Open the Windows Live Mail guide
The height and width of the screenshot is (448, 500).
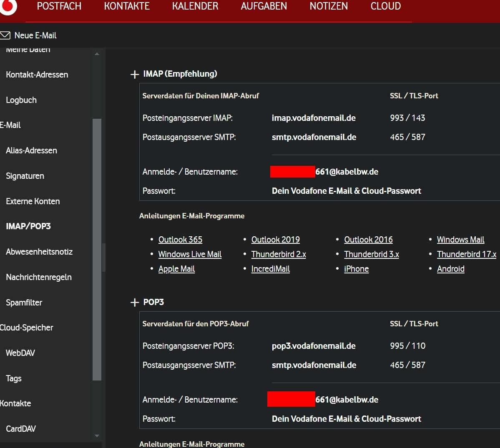(190, 254)
